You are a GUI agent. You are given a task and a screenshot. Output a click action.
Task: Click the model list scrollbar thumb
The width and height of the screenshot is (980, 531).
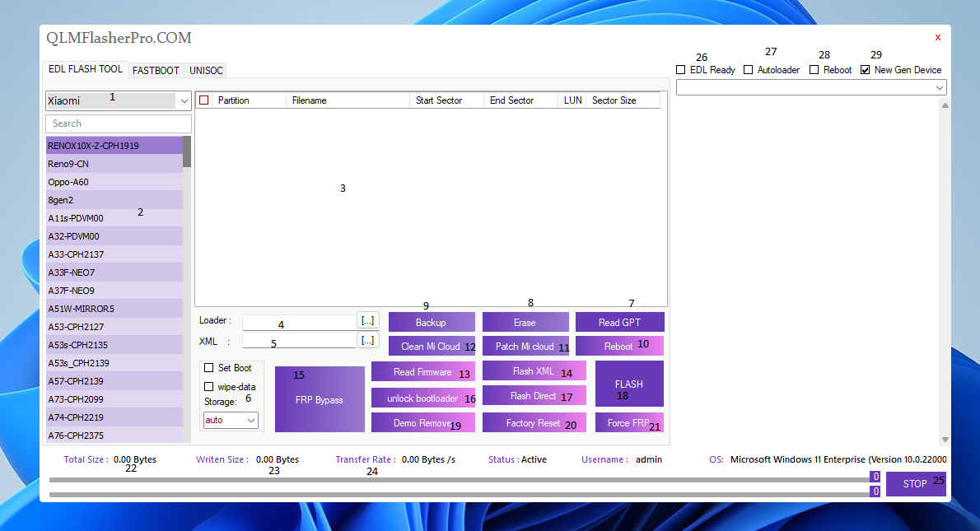click(187, 151)
